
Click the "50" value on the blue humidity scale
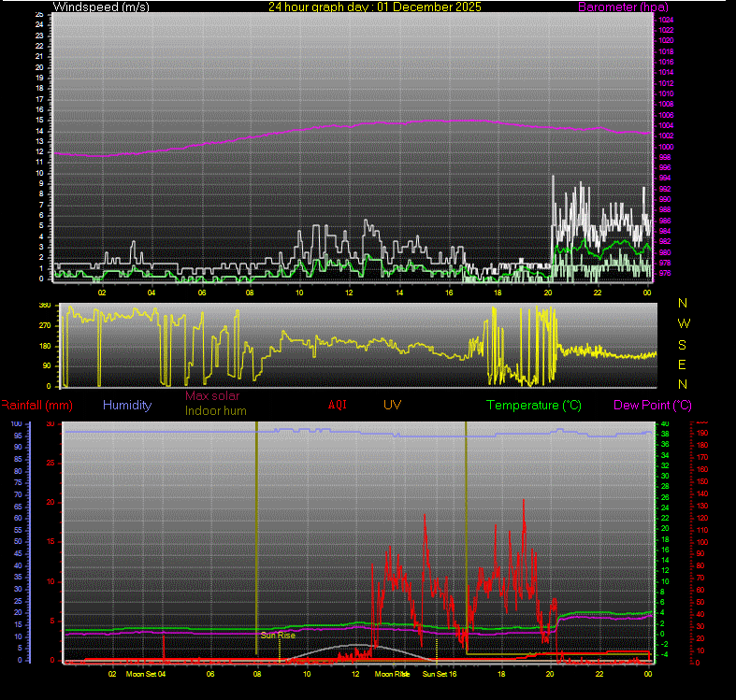click(18, 541)
